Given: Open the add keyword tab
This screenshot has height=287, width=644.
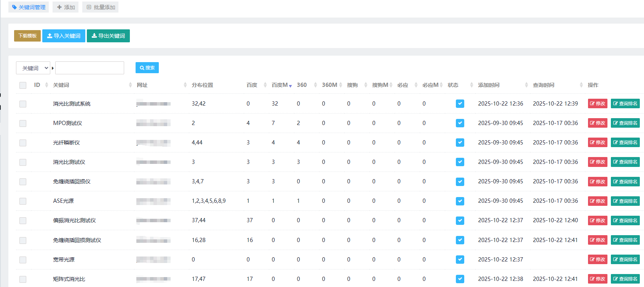Looking at the screenshot, I should tap(66, 7).
